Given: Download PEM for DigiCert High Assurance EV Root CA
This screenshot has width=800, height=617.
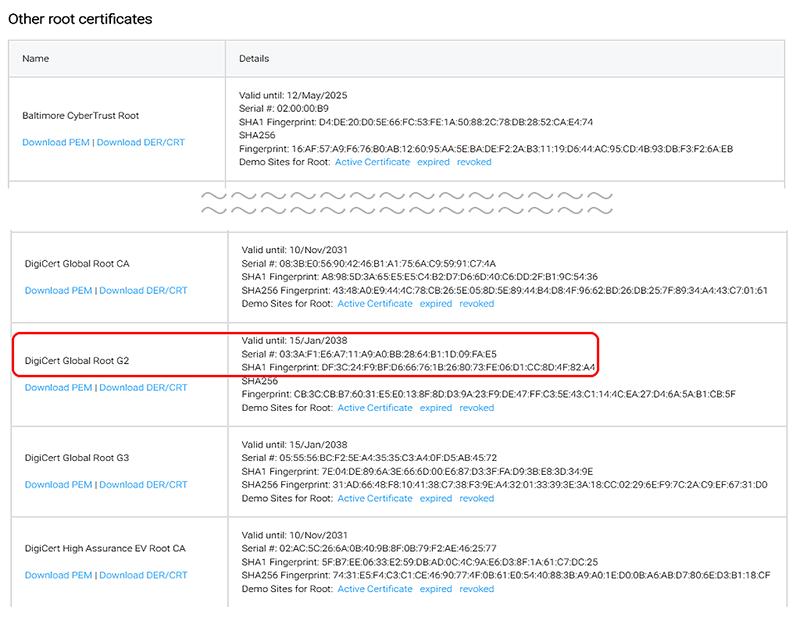Looking at the screenshot, I should click(x=59, y=575).
